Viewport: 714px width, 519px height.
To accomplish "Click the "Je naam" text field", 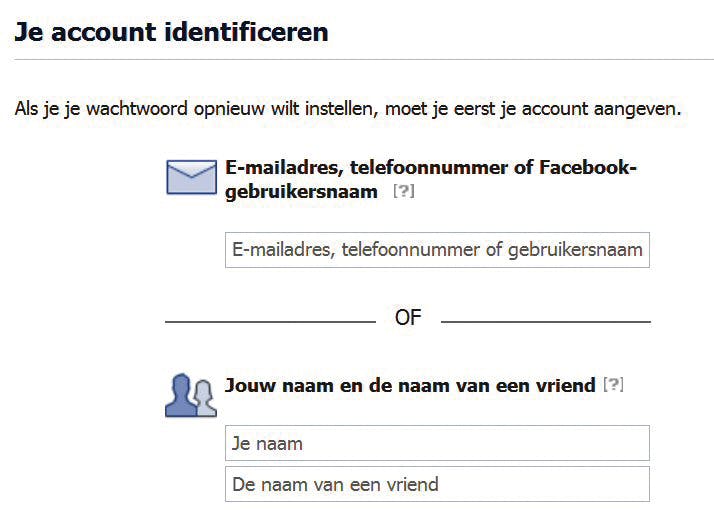I will (437, 443).
